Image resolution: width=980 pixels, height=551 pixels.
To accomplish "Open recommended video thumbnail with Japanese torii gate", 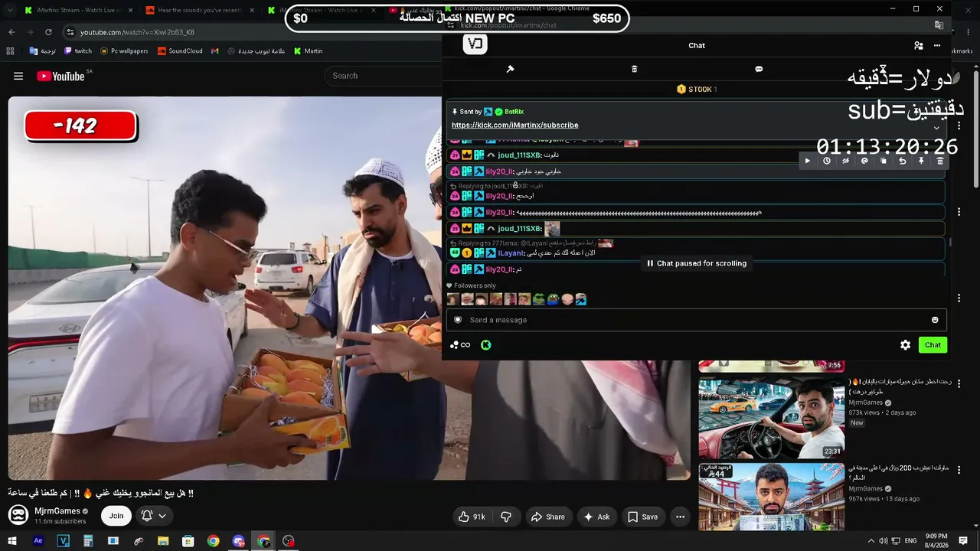I will coord(771,497).
